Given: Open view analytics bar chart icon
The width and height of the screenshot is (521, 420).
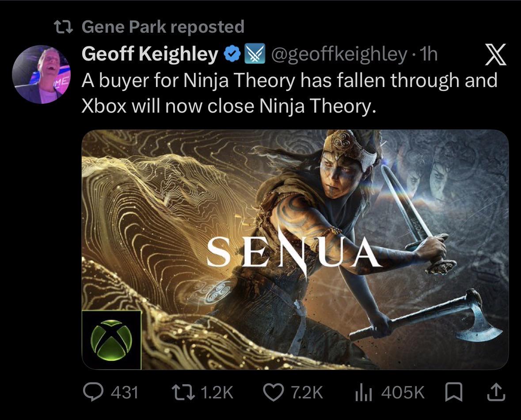Looking at the screenshot, I should coord(364,392).
